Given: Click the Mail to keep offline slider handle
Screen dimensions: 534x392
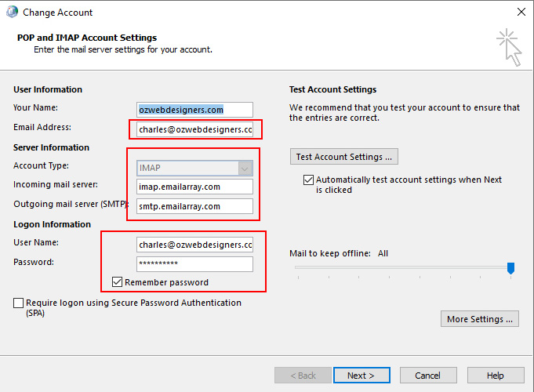Looking at the screenshot, I should coord(510,269).
